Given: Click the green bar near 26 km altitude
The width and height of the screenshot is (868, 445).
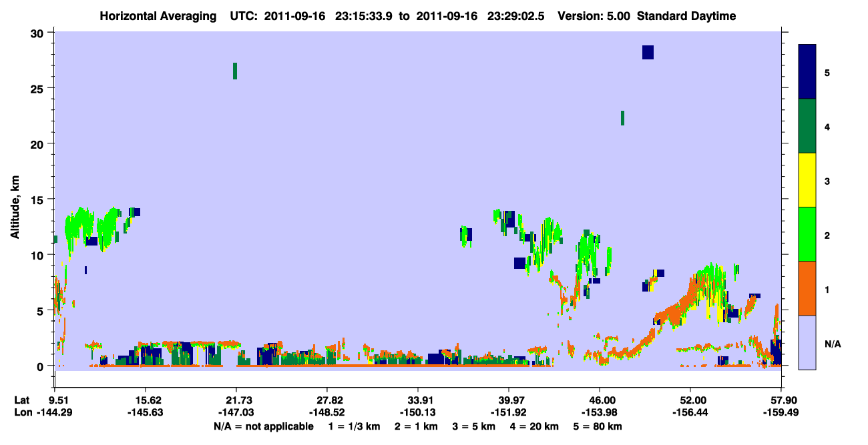Looking at the screenshot, I should (x=235, y=71).
